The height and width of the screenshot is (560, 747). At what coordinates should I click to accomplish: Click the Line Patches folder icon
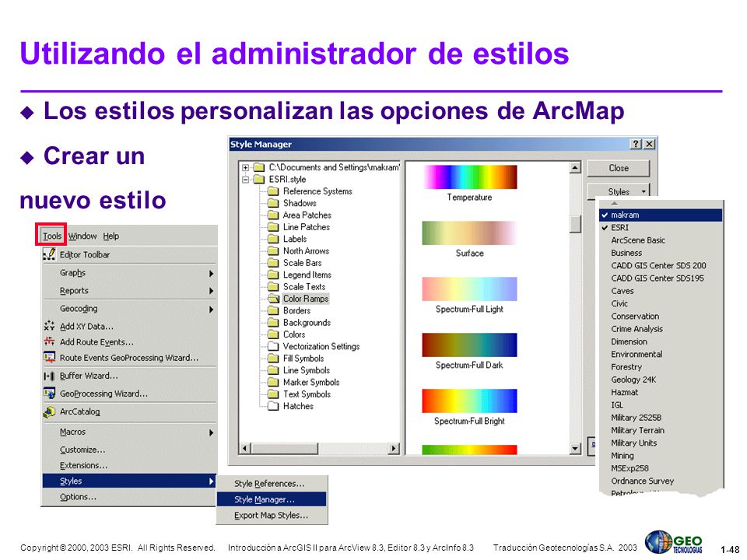(273, 227)
